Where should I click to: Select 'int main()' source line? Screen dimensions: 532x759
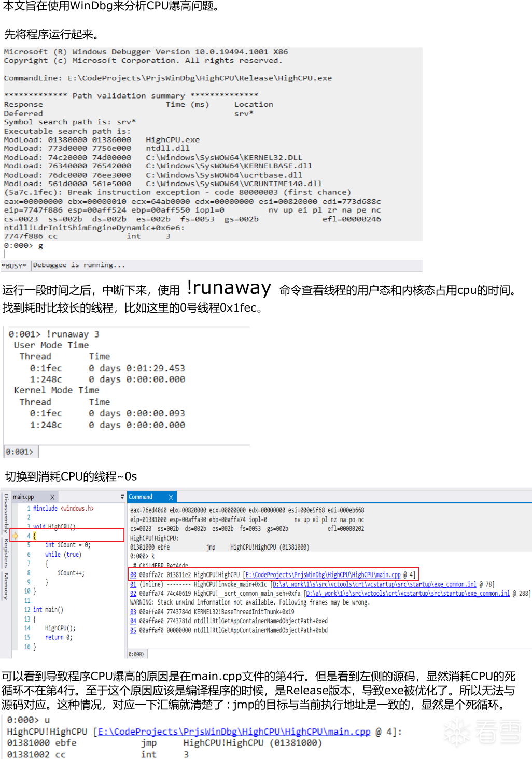point(48,610)
